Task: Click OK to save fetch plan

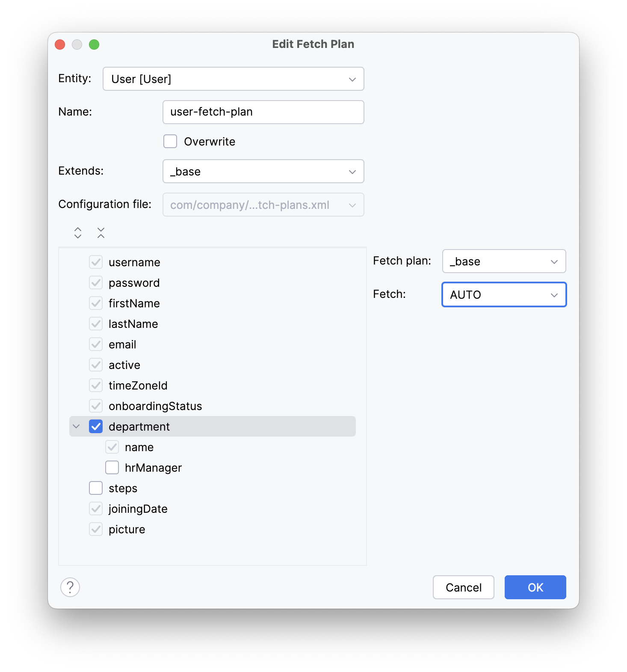Action: click(535, 587)
